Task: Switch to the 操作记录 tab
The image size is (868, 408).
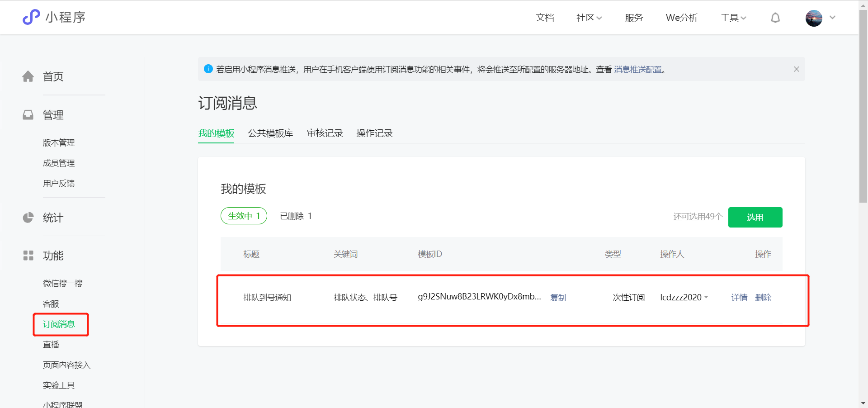Action: click(x=374, y=133)
